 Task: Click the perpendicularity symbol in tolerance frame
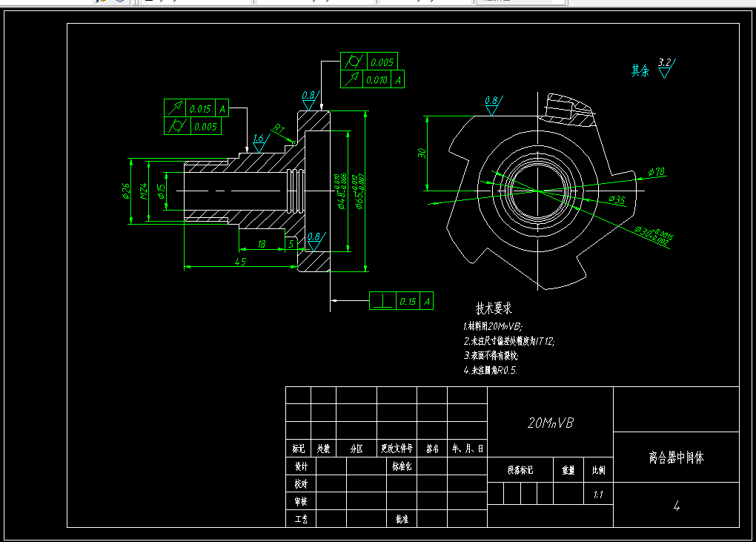(x=383, y=301)
